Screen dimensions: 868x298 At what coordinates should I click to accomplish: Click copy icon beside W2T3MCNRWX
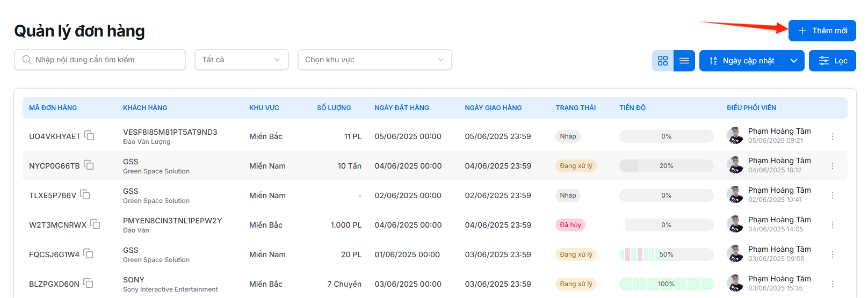(x=96, y=224)
